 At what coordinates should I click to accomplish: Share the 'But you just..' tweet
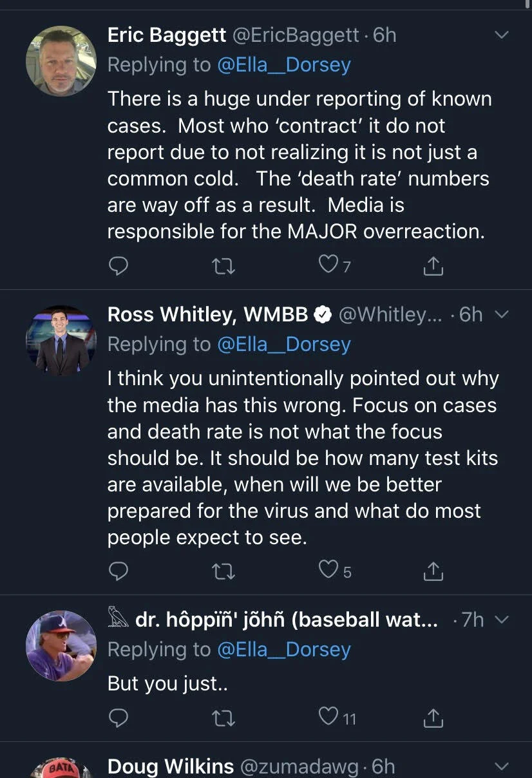(x=433, y=717)
